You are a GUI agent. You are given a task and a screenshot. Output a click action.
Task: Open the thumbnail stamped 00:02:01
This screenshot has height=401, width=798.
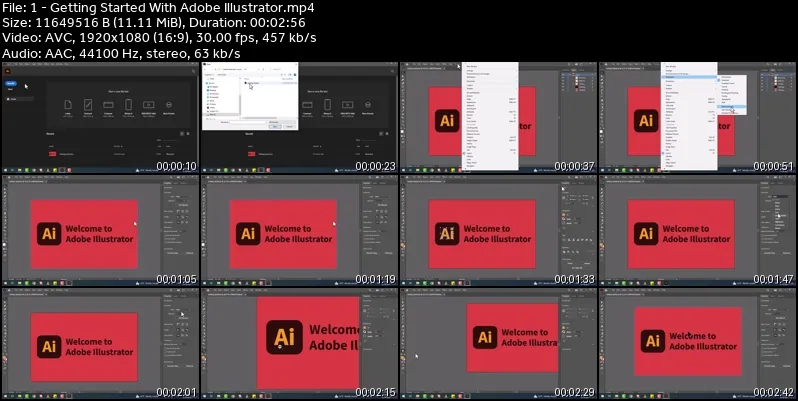pos(100,343)
